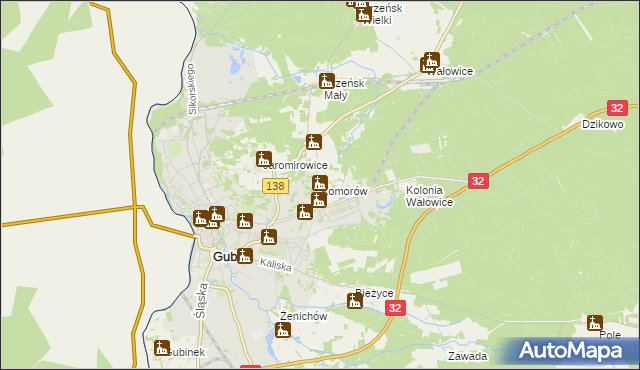Click the Pole place label
The width and height of the screenshot is (640, 370).
pos(610,335)
